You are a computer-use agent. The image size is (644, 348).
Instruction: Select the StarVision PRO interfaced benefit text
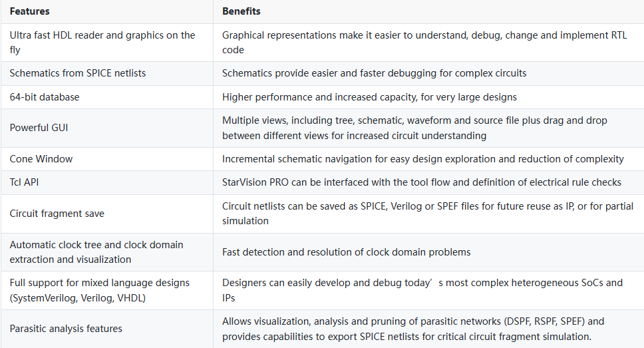[421, 182]
